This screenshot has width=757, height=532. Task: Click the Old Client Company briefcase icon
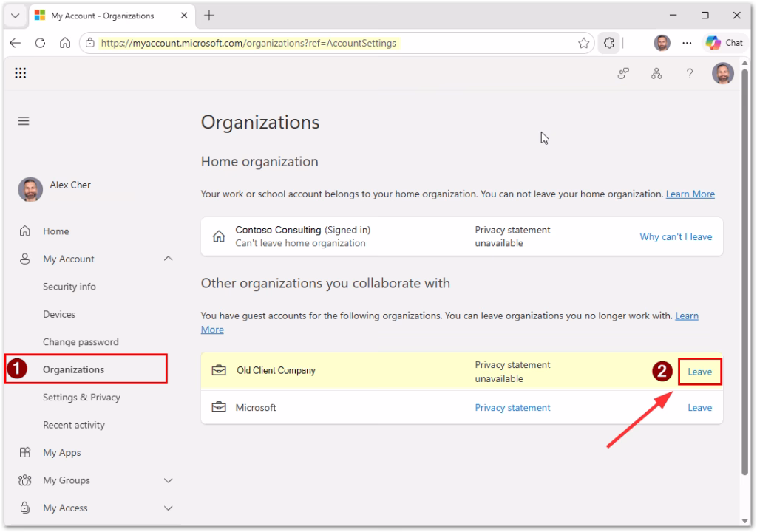pyautogui.click(x=219, y=370)
